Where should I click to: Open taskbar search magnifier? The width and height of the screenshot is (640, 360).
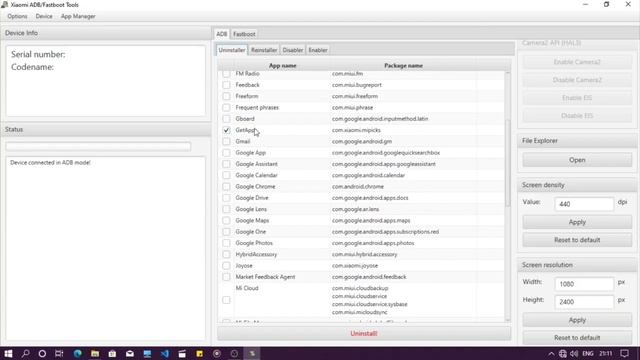[x=25, y=353]
